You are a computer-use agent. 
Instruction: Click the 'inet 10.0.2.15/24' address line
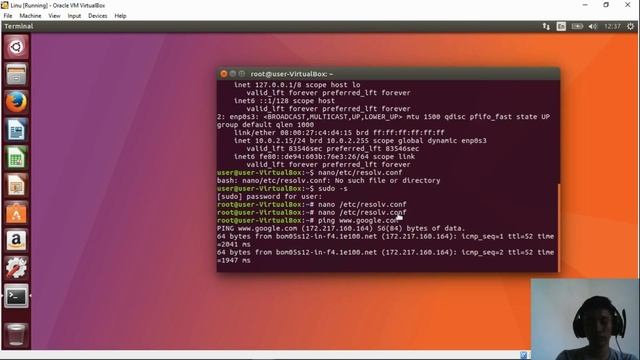coord(360,140)
